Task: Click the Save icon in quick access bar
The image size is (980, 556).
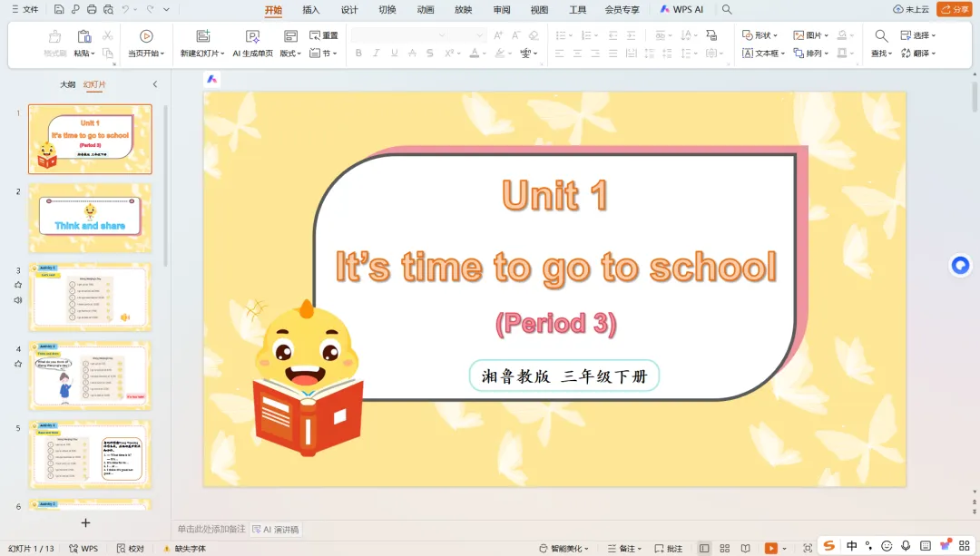Action: [59, 9]
